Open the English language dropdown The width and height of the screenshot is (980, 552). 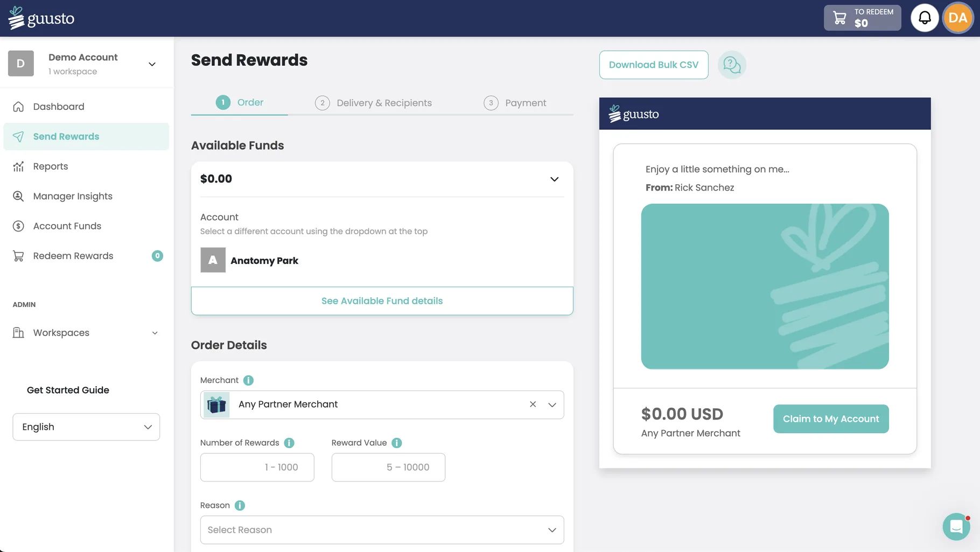86,427
